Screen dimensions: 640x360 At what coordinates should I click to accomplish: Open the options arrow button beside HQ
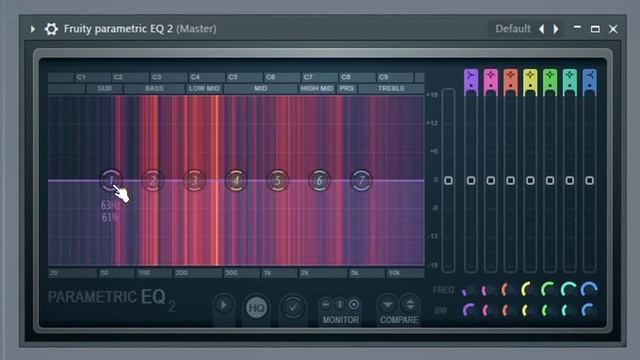pyautogui.click(x=224, y=305)
